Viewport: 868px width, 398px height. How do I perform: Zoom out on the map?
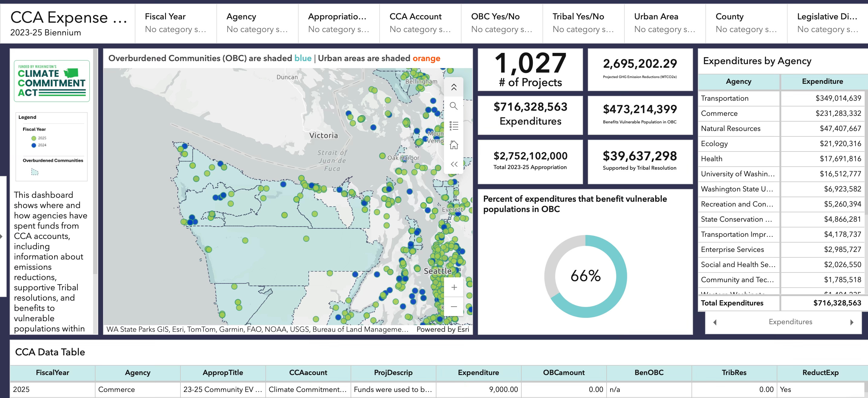point(454,307)
